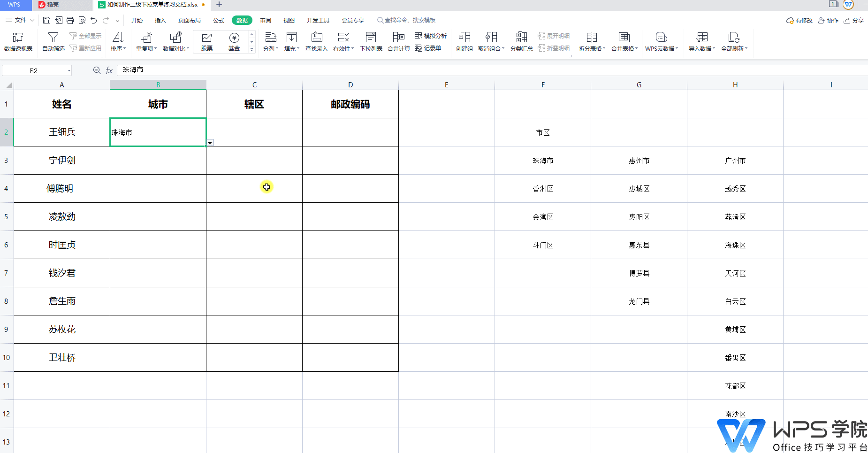Expand the dropdown arrow in cell B2

tap(210, 143)
